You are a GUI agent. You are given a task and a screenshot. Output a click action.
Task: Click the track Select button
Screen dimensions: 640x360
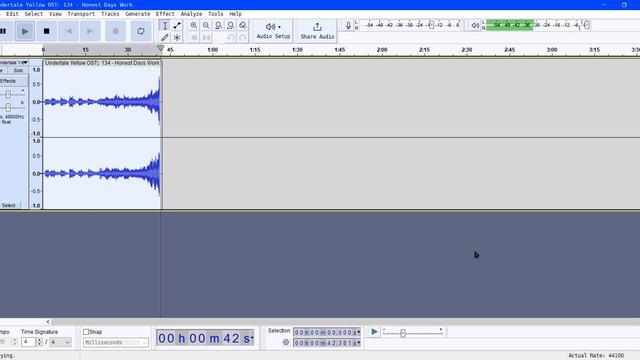point(9,205)
